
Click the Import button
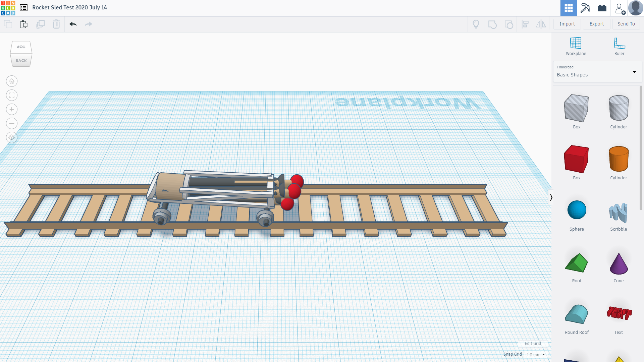tap(567, 24)
